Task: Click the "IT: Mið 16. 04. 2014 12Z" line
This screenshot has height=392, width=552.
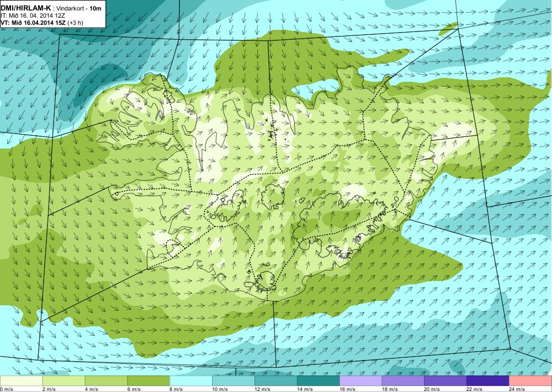Action: [33, 16]
